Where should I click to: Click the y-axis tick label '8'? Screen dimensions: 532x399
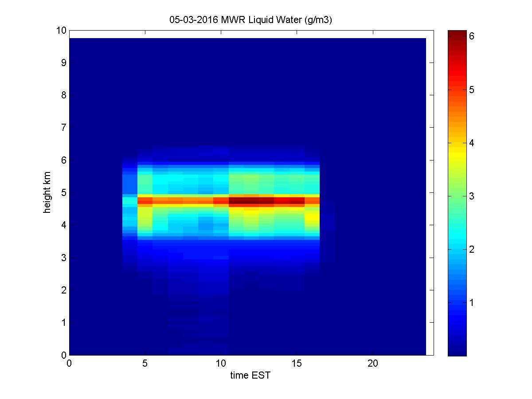tap(64, 95)
